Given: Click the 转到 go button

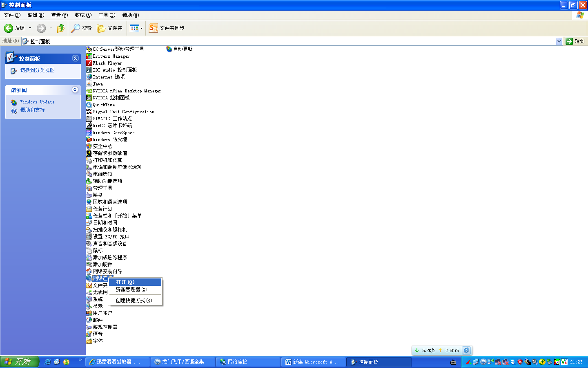Looking at the screenshot, I should 575,41.
